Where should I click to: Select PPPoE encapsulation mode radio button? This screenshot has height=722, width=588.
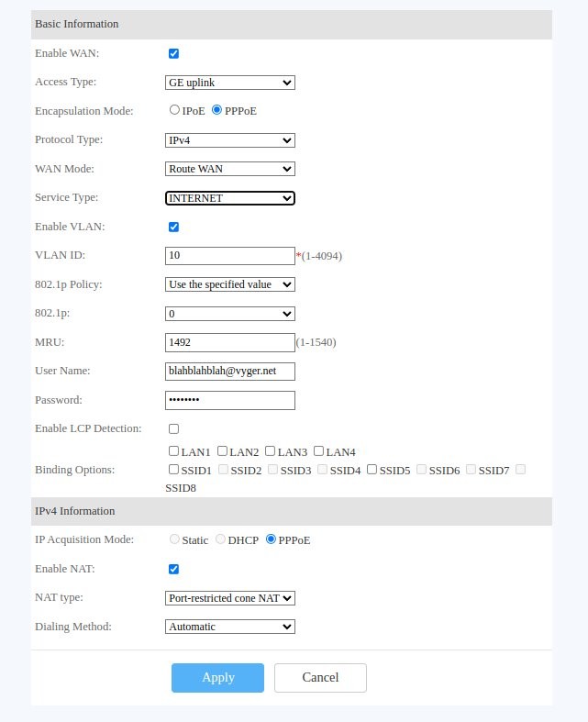(217, 110)
